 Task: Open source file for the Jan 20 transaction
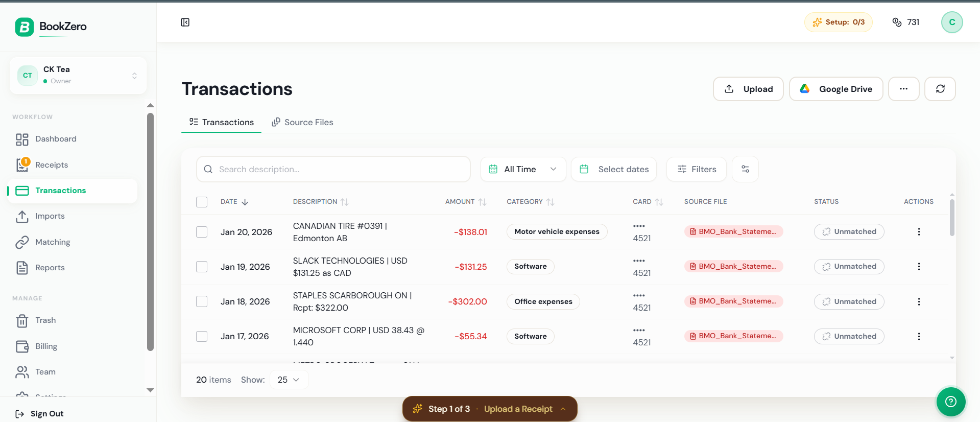click(733, 231)
